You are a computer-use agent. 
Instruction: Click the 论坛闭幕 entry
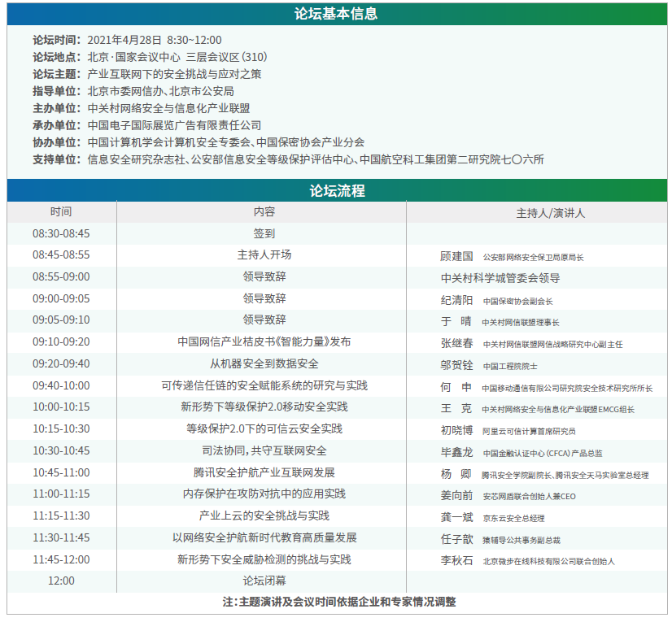click(264, 581)
